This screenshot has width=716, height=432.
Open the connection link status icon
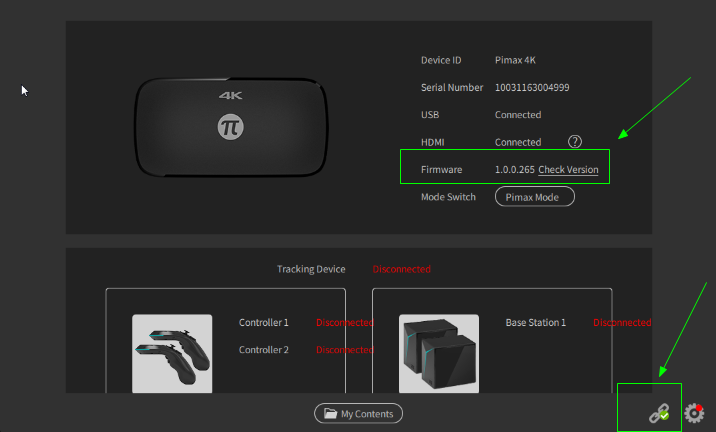point(659,413)
